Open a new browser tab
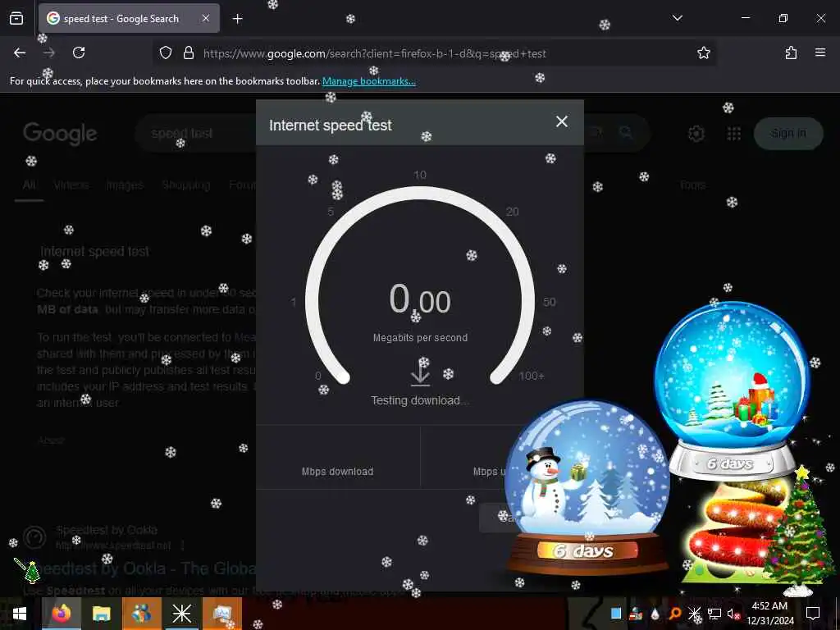The width and height of the screenshot is (840, 630). point(237,19)
